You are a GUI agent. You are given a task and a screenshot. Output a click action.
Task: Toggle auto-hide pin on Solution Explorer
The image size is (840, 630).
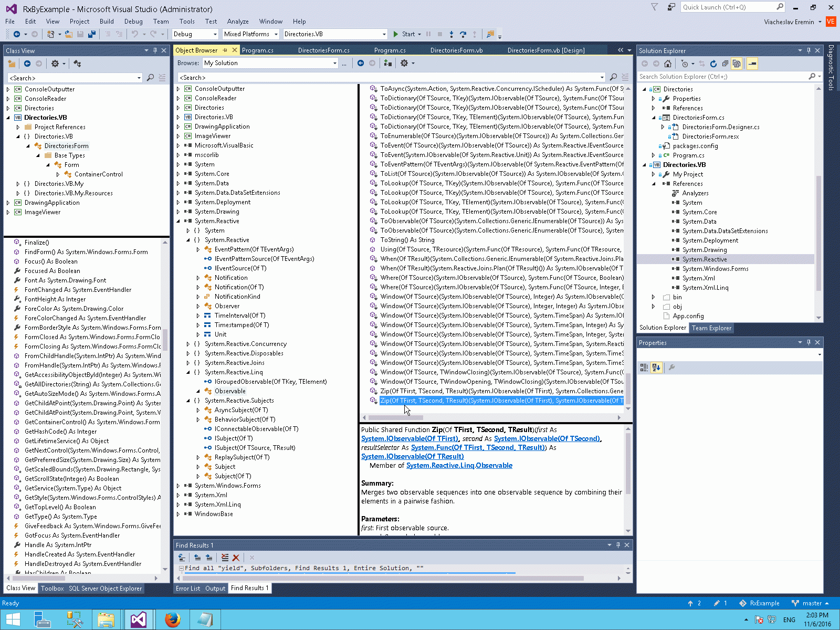pyautogui.click(x=808, y=50)
